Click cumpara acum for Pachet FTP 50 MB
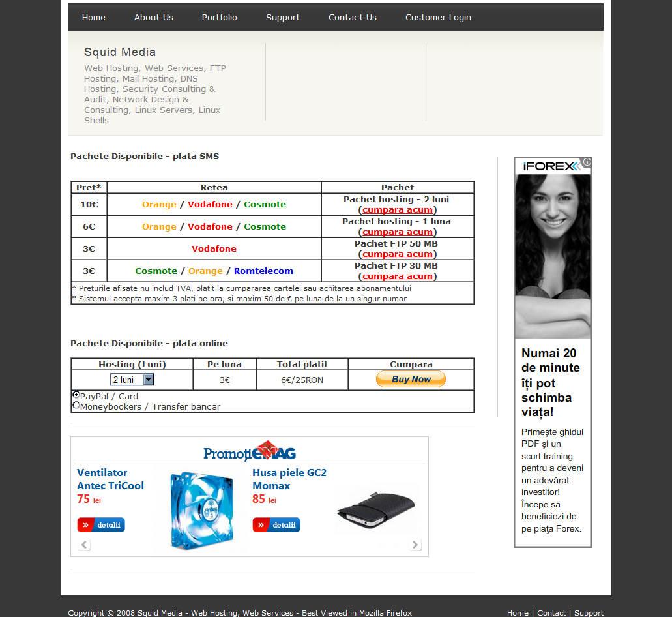This screenshot has width=672, height=617. tap(397, 254)
